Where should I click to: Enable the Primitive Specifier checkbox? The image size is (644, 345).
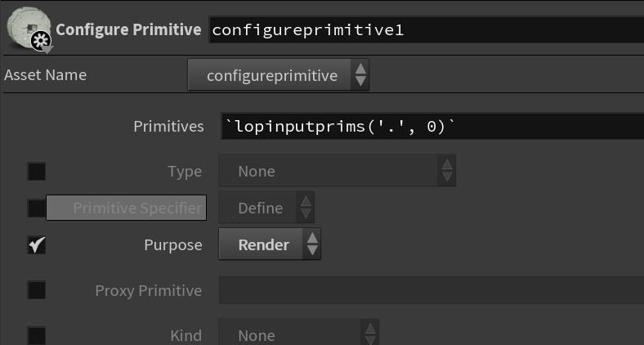click(37, 208)
